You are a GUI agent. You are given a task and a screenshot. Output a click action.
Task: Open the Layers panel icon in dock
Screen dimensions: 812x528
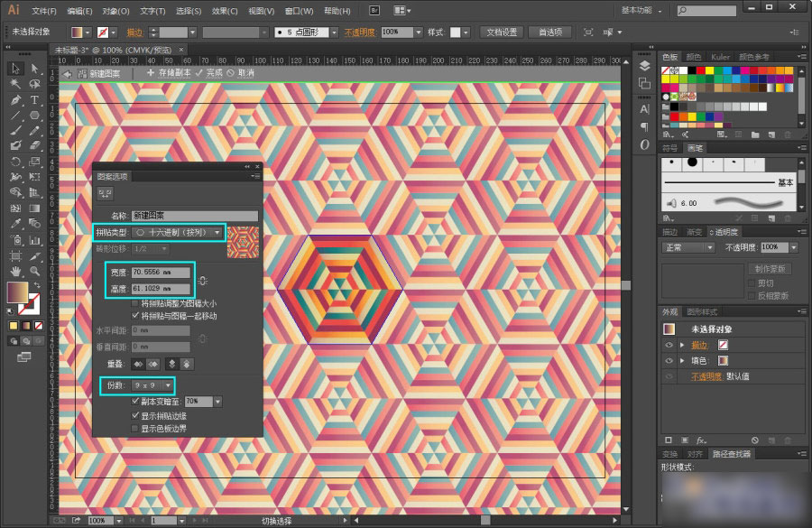tap(644, 66)
